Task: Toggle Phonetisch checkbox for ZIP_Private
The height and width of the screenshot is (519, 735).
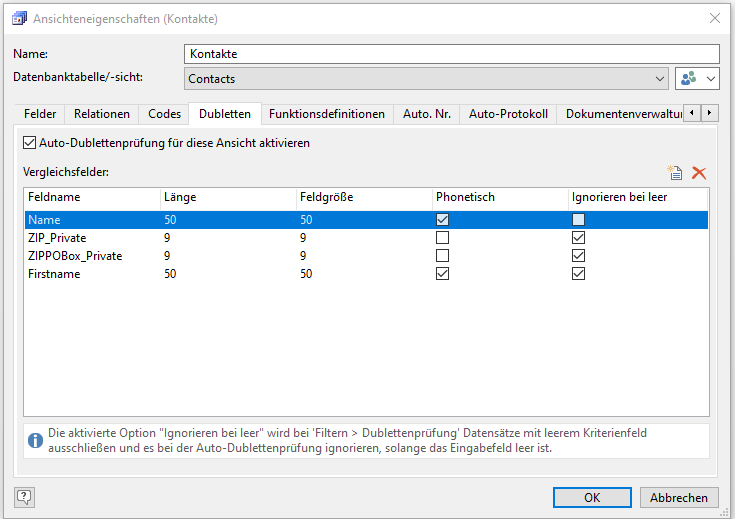Action: (442, 238)
